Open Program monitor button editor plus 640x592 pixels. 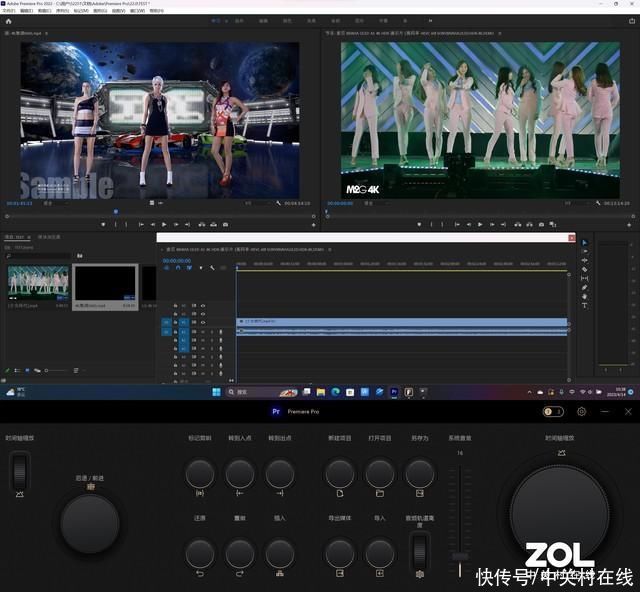coord(629,225)
